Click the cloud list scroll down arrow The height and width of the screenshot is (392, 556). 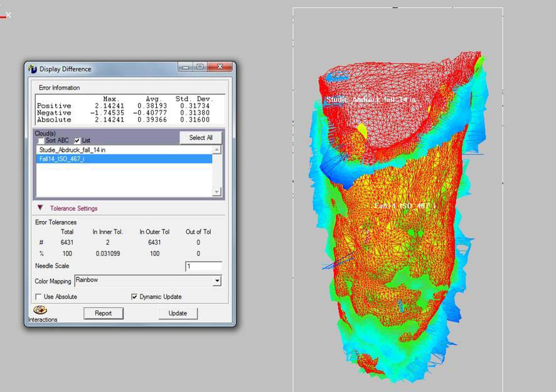[x=217, y=192]
